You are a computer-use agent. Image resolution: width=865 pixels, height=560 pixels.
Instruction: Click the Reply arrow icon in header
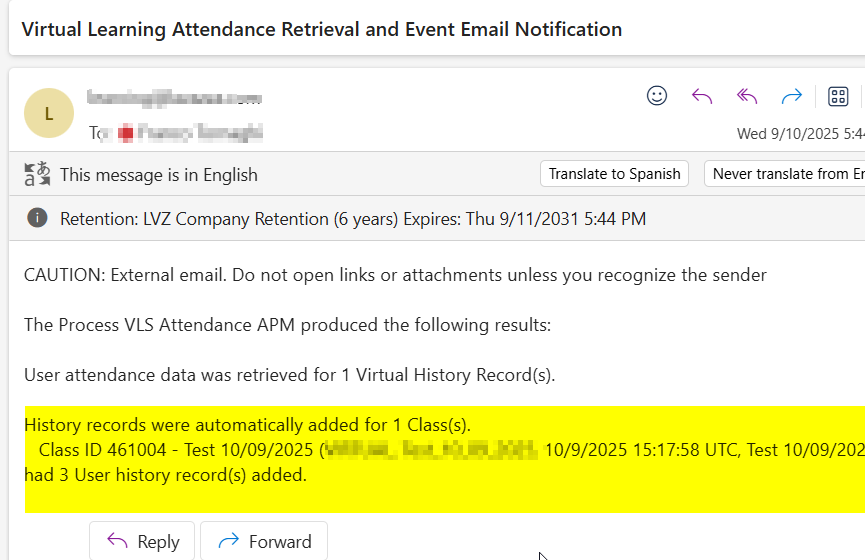pos(702,96)
